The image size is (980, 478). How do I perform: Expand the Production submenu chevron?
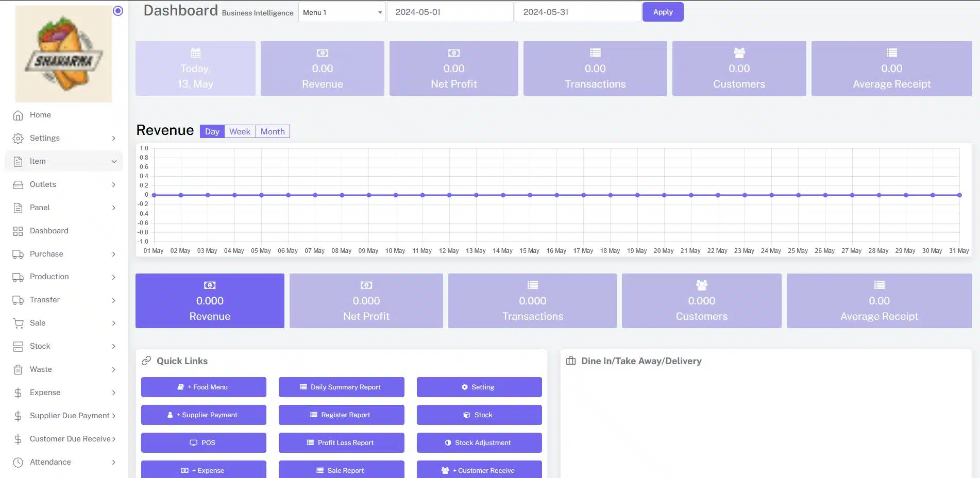coord(114,277)
